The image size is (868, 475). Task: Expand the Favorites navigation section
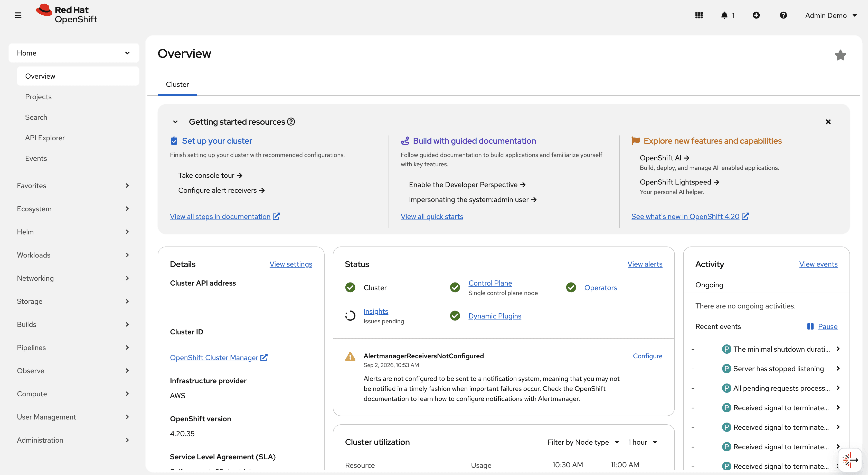74,186
